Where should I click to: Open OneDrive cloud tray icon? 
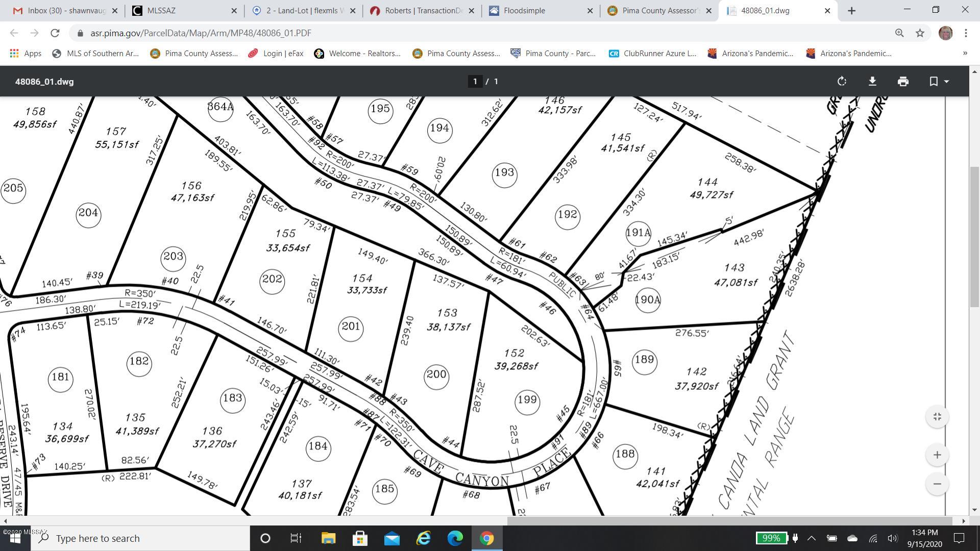(x=852, y=538)
